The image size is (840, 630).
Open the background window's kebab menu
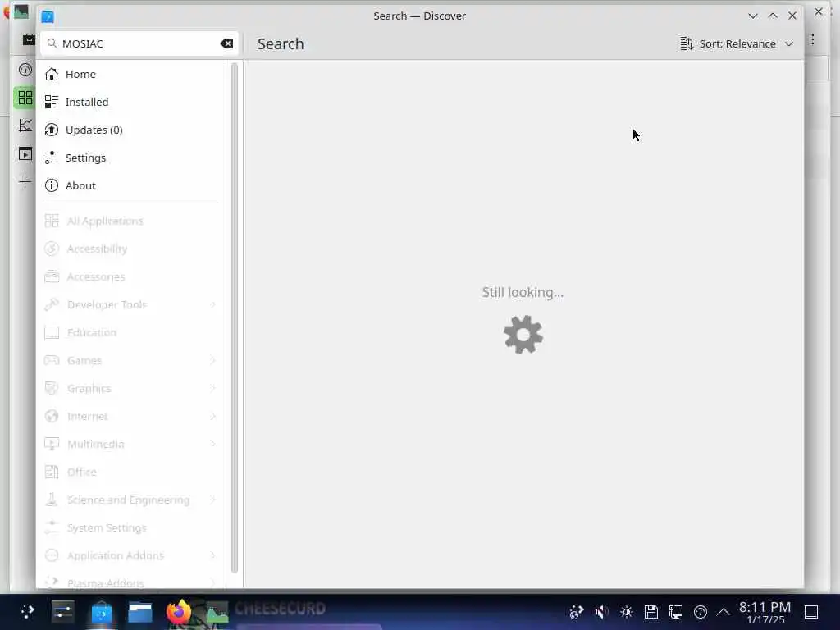(813, 39)
